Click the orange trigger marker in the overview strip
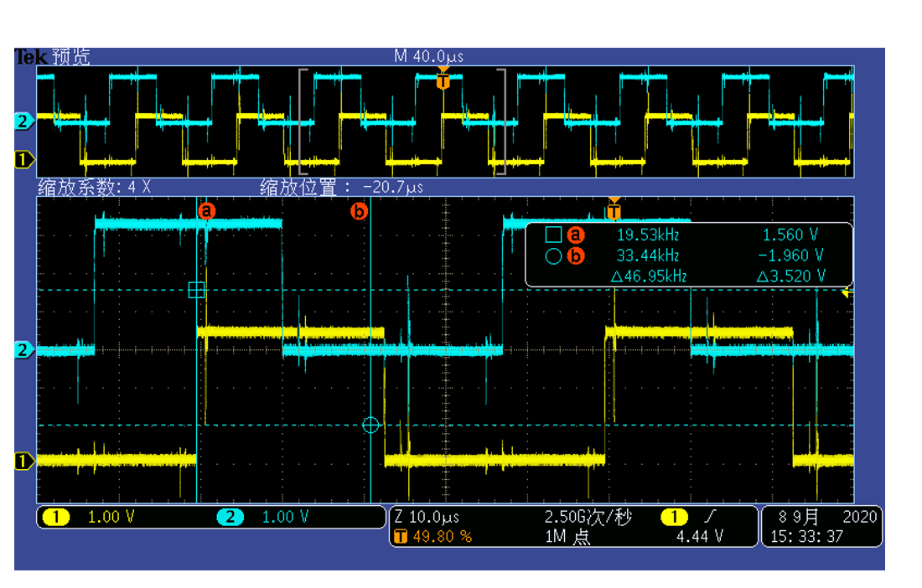 [443, 80]
